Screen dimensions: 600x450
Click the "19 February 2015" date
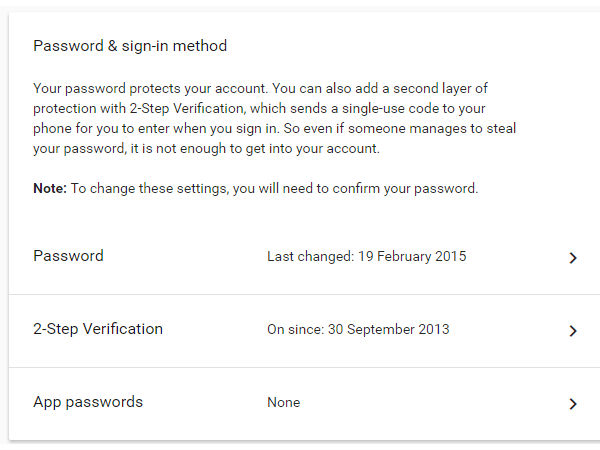click(414, 257)
